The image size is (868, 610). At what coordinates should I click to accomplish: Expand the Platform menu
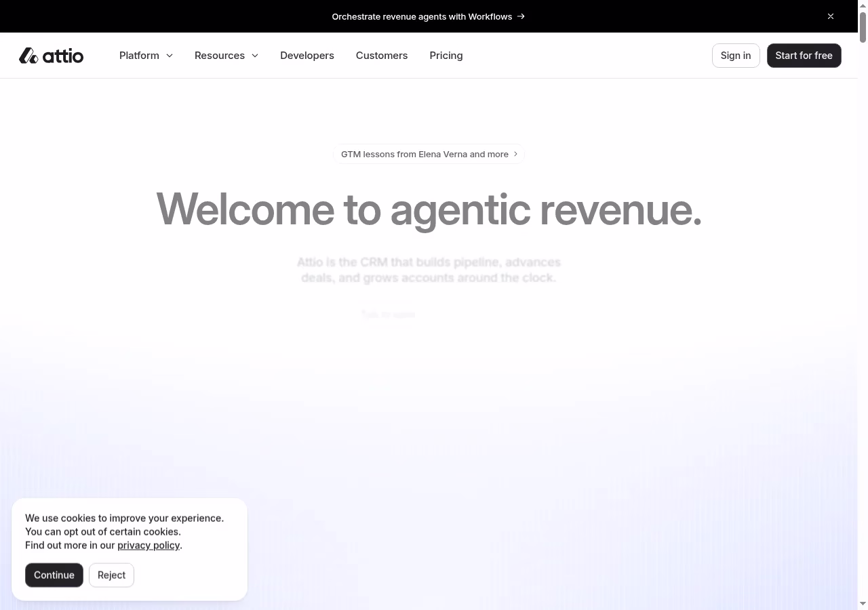click(146, 56)
